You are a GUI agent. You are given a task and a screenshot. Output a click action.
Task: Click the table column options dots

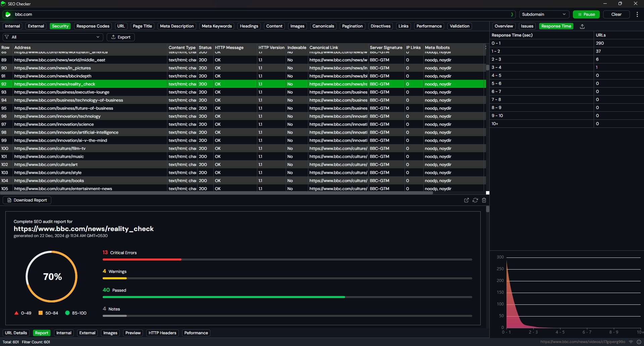click(x=485, y=48)
